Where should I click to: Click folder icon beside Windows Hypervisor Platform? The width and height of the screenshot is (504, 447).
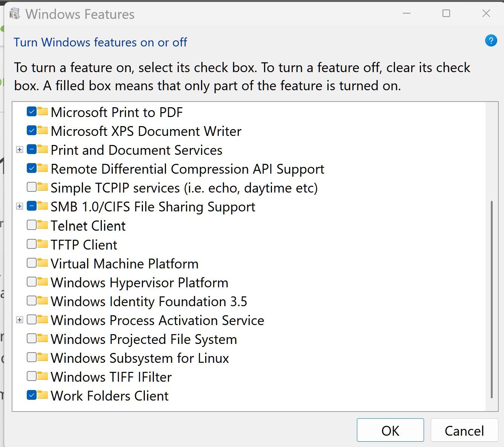pos(43,282)
